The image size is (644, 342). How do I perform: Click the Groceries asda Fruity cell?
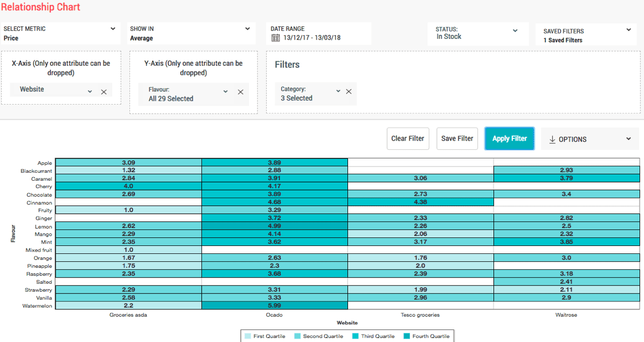129,210
